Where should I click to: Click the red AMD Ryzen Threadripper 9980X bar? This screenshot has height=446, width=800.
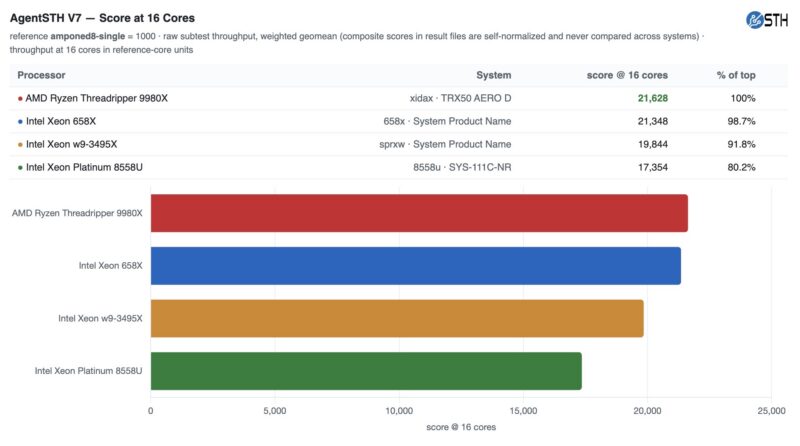click(x=419, y=213)
